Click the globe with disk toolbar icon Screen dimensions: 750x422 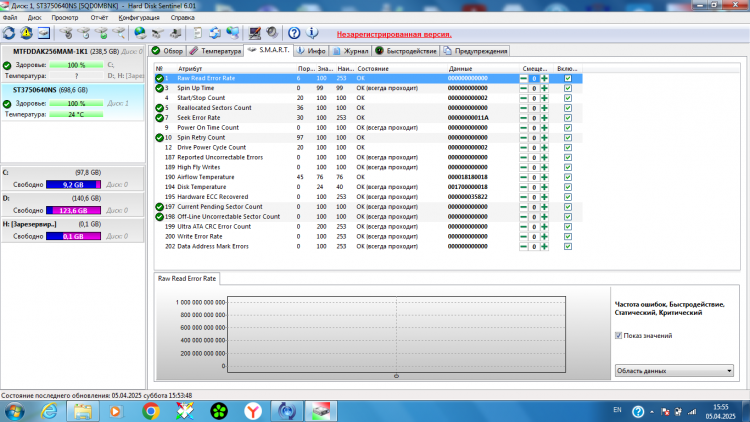pos(140,33)
